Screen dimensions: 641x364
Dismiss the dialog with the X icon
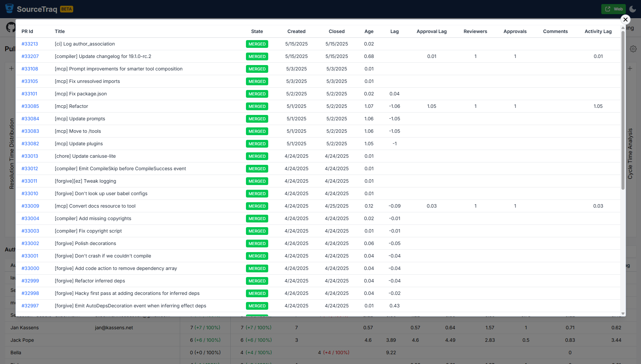point(625,20)
